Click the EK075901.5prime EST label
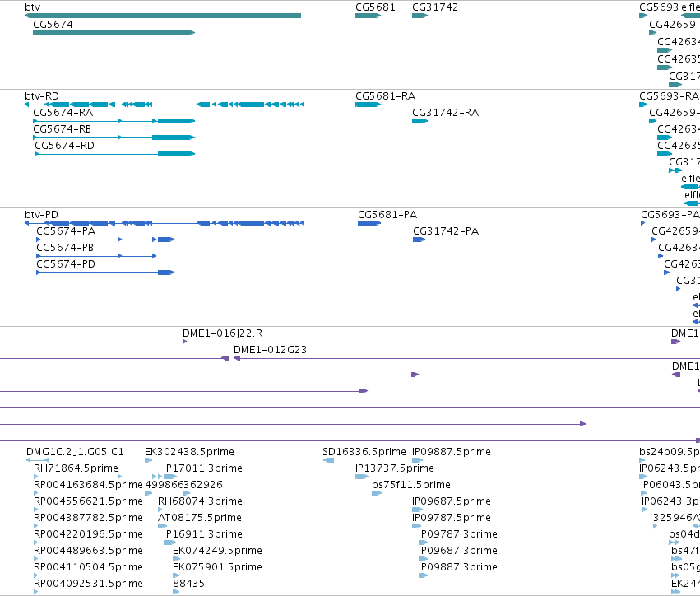Viewport: 700px width, 596px height. pyautogui.click(x=217, y=567)
